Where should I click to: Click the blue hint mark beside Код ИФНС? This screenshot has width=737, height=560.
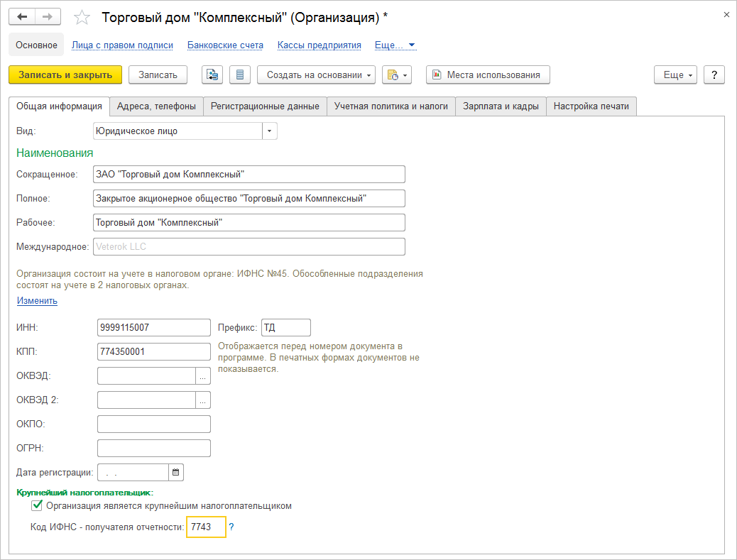pos(231,527)
